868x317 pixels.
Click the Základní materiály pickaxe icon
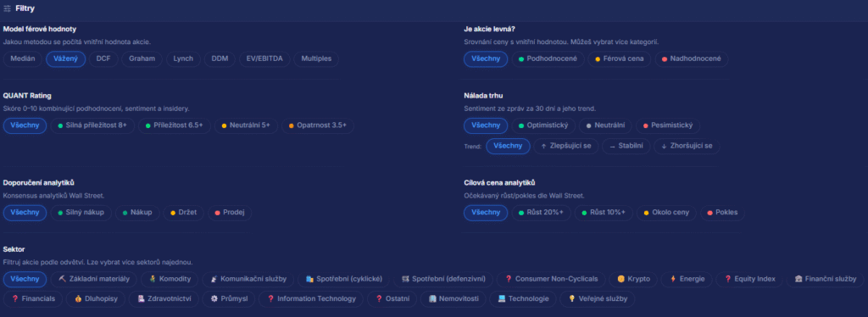click(x=62, y=280)
